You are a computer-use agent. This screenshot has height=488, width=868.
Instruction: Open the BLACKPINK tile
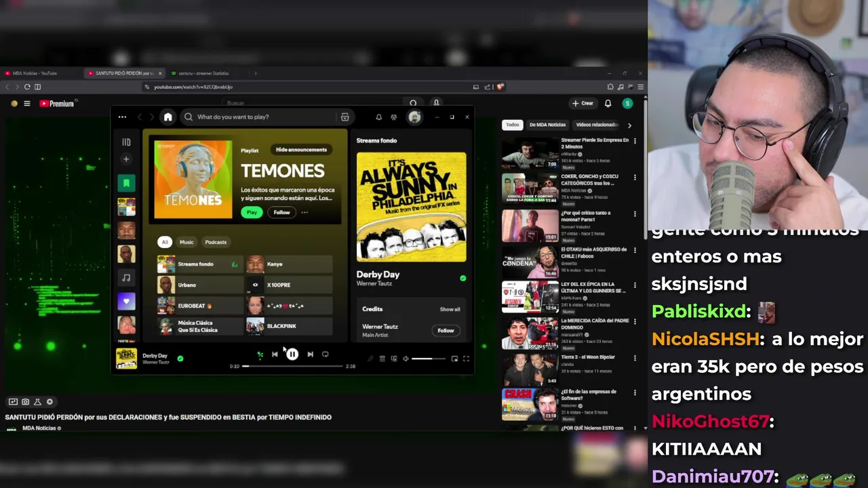(290, 326)
